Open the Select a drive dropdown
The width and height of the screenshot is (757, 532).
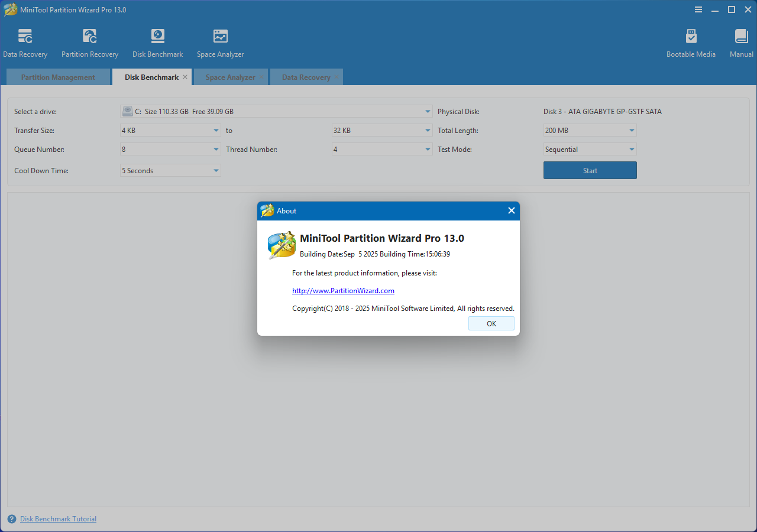coord(276,111)
